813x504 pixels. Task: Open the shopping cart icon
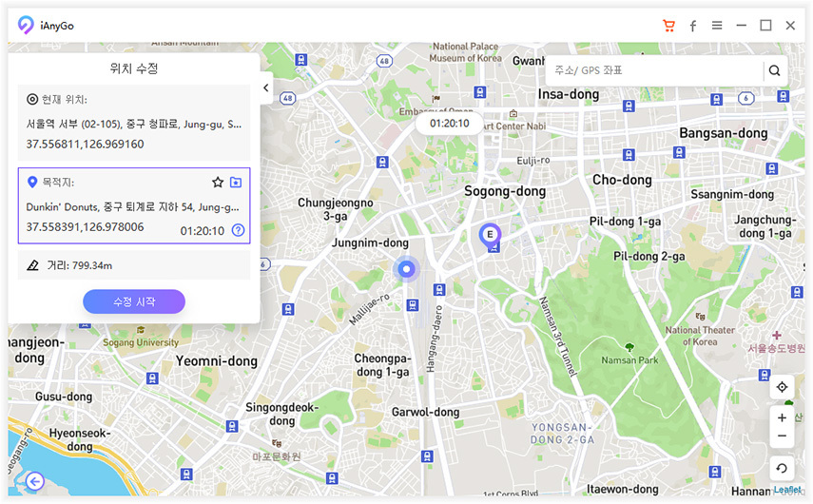pyautogui.click(x=668, y=26)
